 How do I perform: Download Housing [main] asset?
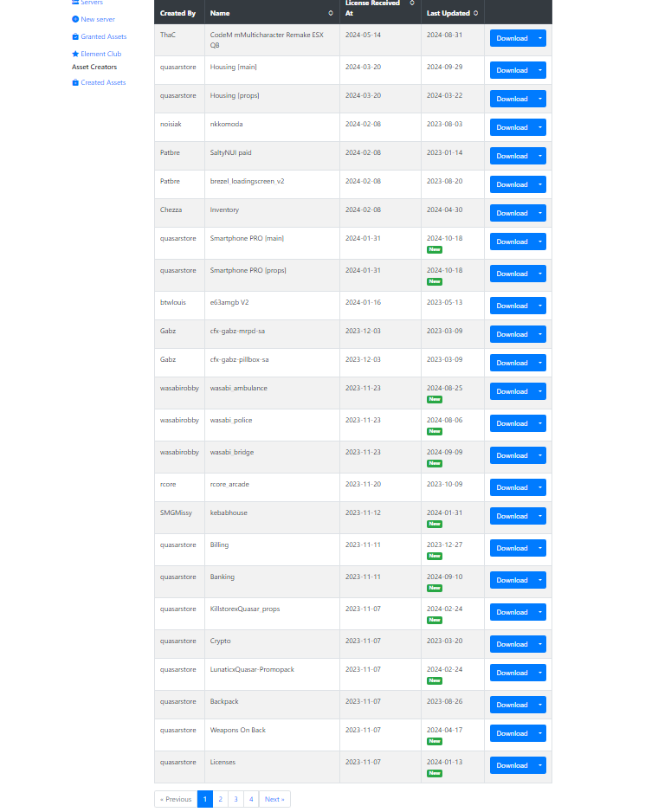pos(512,70)
